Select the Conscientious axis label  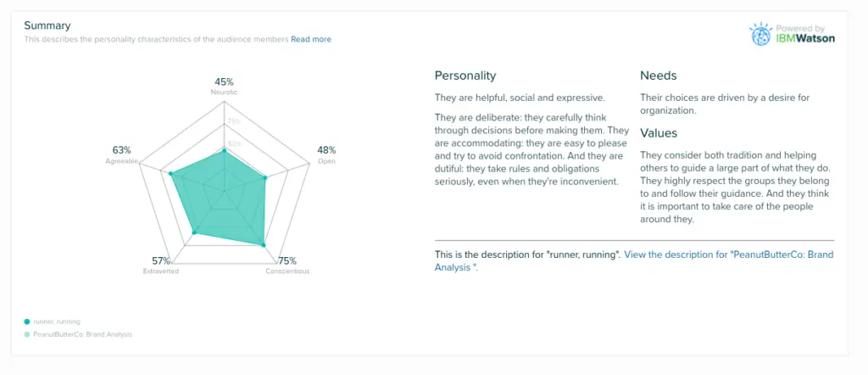pos(287,271)
